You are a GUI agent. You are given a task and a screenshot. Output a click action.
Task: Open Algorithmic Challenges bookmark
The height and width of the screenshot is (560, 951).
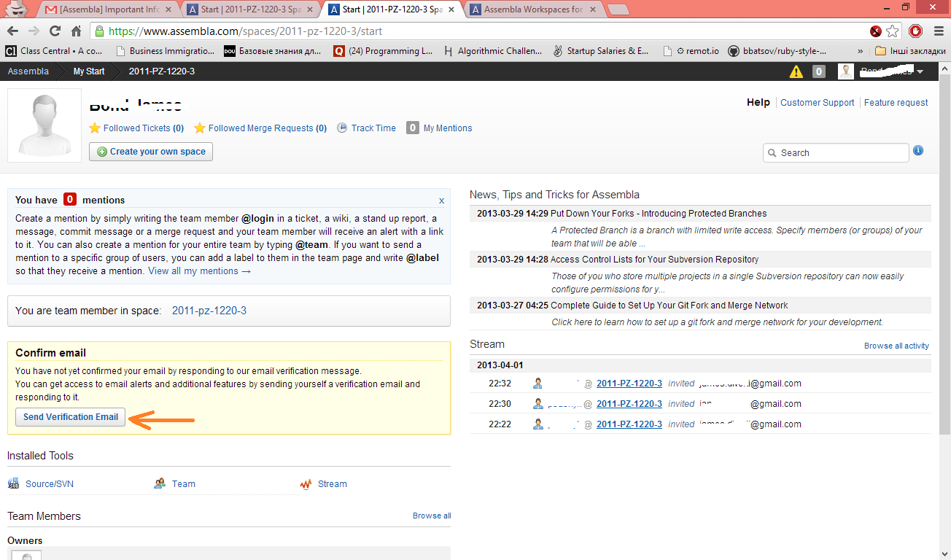click(492, 51)
